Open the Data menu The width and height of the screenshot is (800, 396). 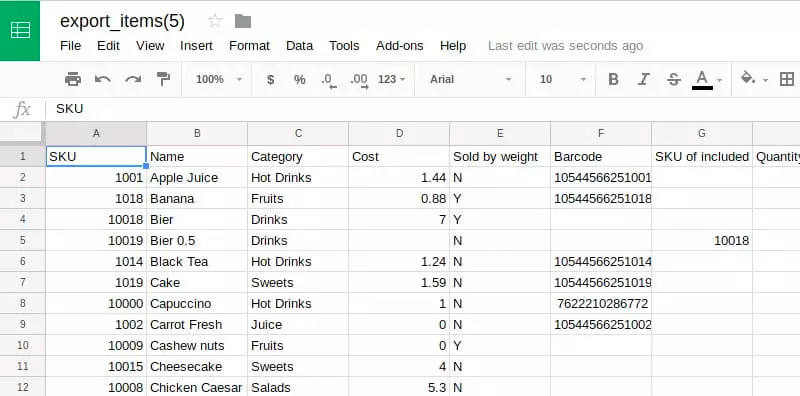tap(299, 46)
